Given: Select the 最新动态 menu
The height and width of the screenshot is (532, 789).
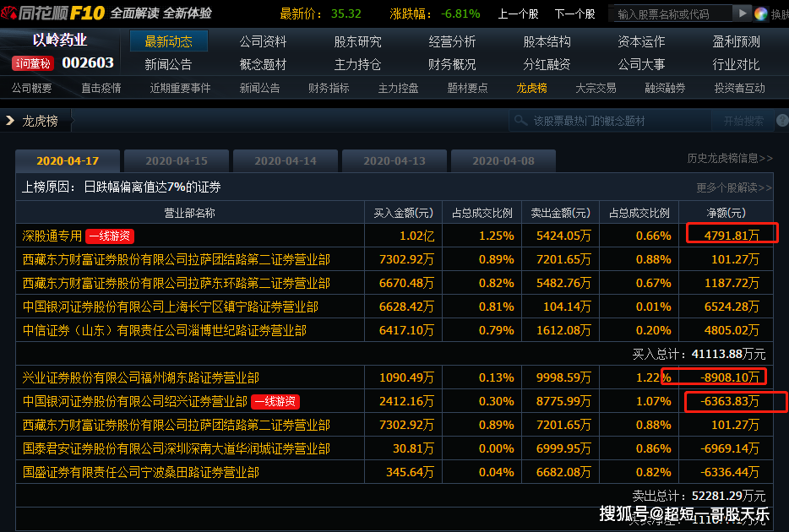Looking at the screenshot, I should tap(169, 41).
